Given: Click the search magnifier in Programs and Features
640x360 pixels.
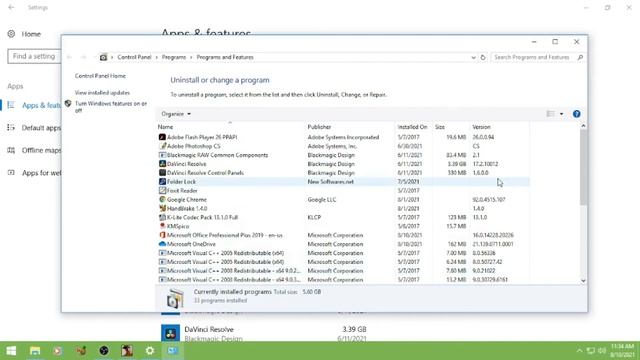Looking at the screenshot, I should coord(580,58).
